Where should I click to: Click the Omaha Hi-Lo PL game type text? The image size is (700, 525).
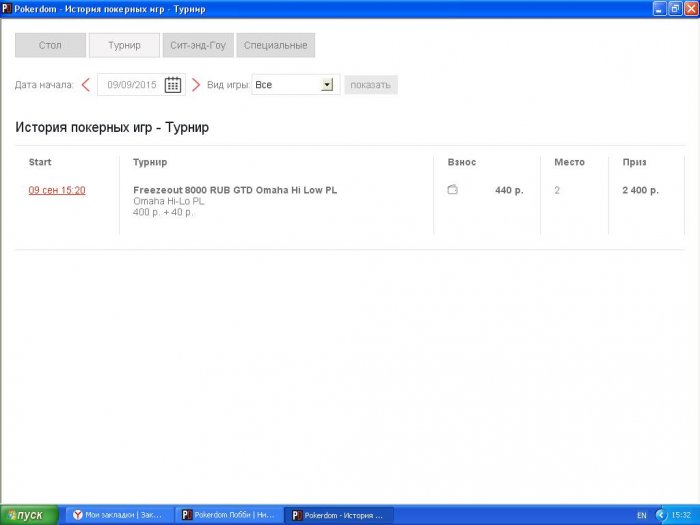[169, 201]
